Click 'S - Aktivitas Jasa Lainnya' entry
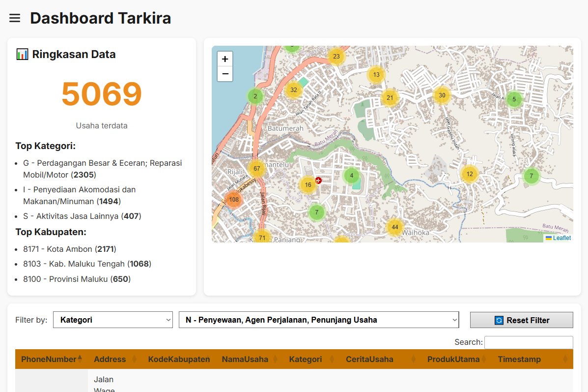This screenshot has width=588, height=392. [x=82, y=216]
